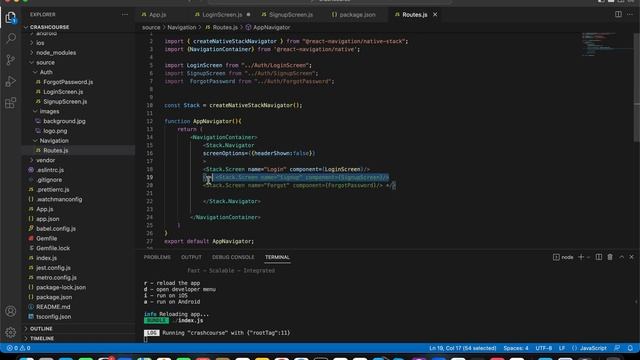640x360 pixels.
Task: Open the Extensions view icon
Action: click(x=11, y=103)
